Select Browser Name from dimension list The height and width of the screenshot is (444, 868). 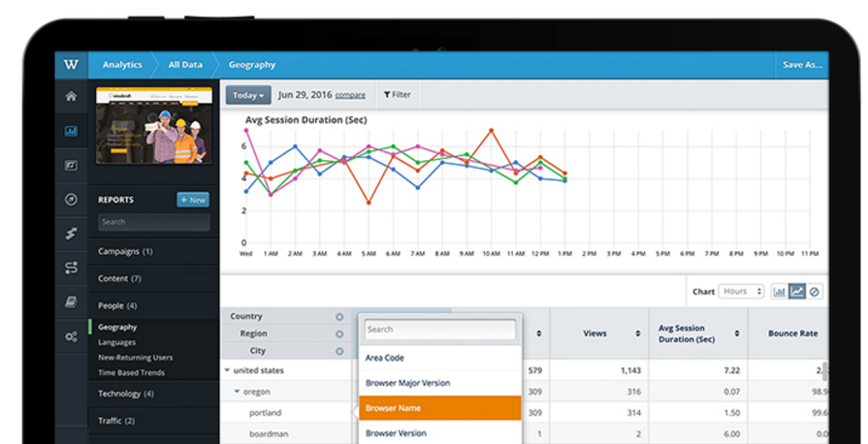pyautogui.click(x=439, y=408)
